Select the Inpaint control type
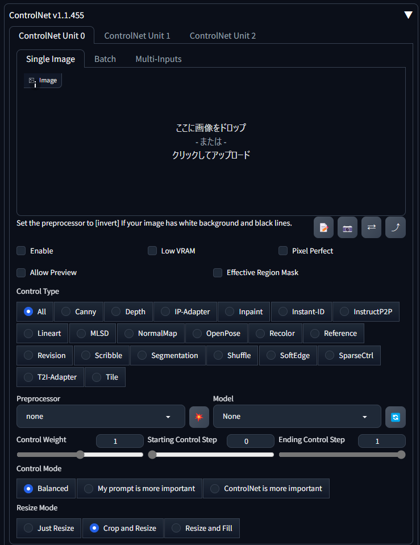420x545 pixels. click(244, 312)
